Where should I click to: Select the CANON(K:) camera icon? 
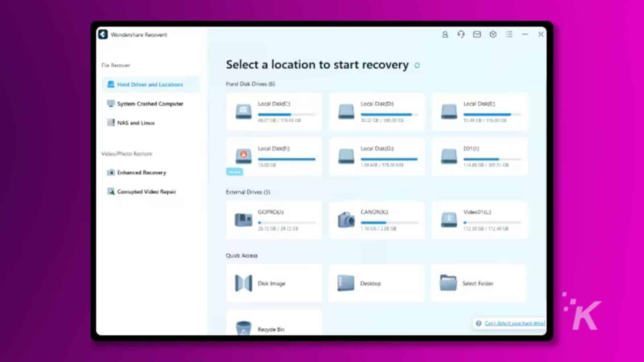click(x=346, y=220)
